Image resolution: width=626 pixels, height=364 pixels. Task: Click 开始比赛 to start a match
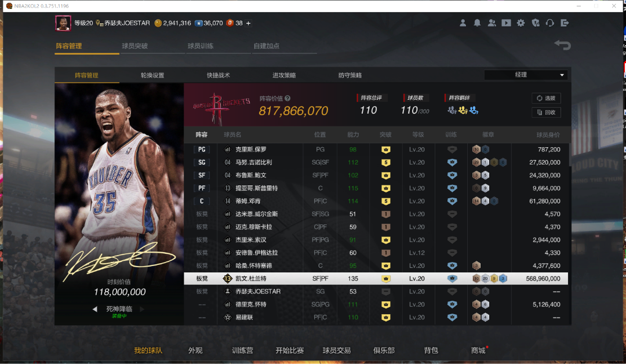click(289, 351)
